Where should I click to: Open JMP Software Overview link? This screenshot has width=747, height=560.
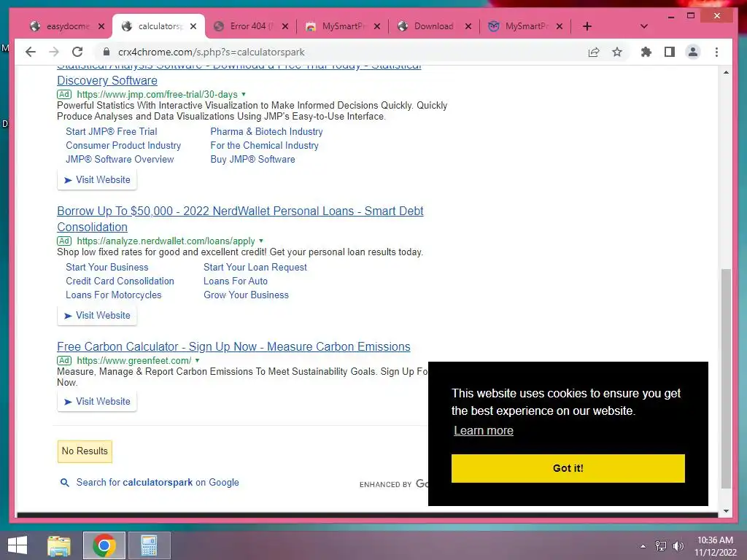[120, 159]
